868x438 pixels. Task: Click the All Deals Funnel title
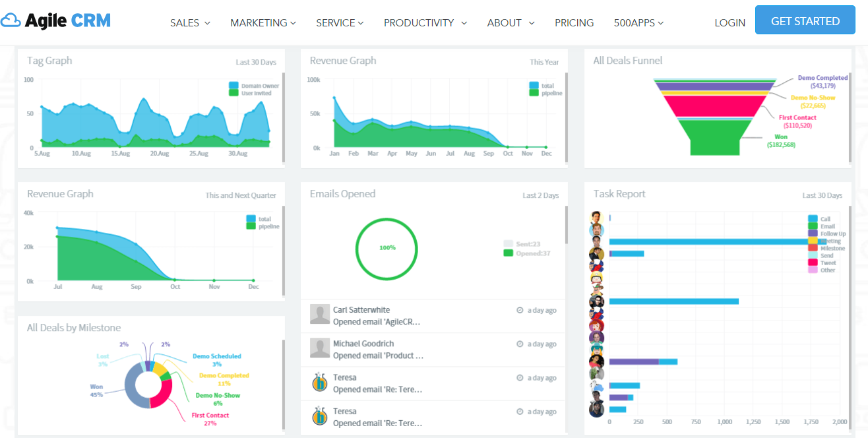click(627, 61)
